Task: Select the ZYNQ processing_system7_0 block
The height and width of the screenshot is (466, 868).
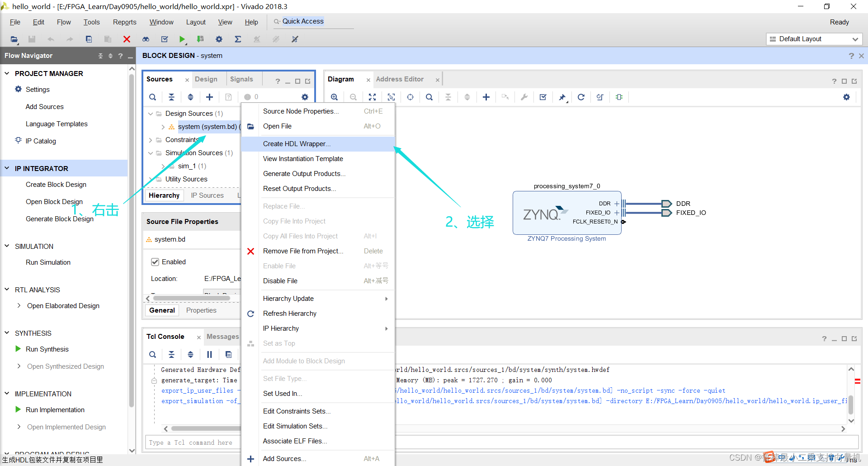Action: point(567,213)
